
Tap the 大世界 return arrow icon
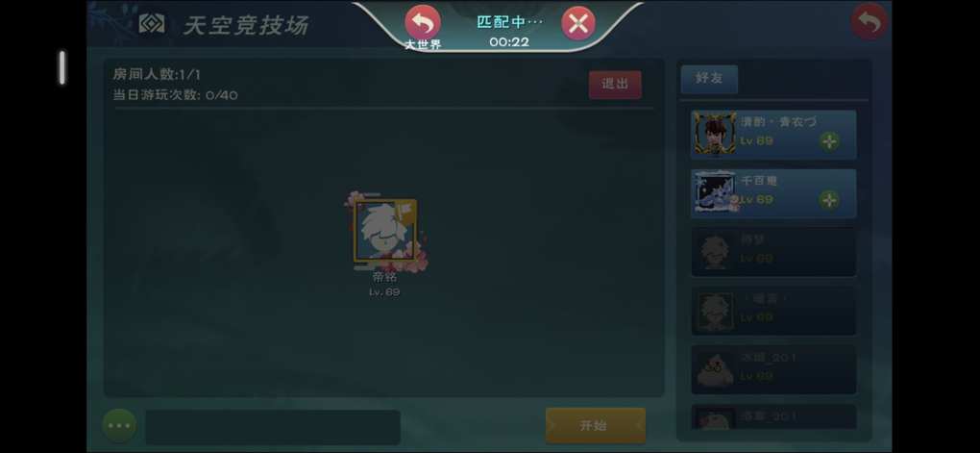click(x=423, y=22)
